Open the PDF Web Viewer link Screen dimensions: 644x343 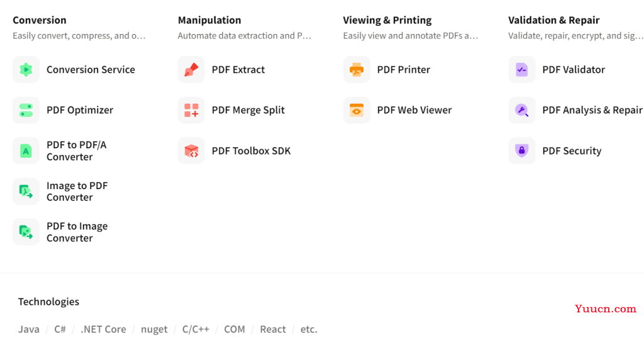click(414, 110)
